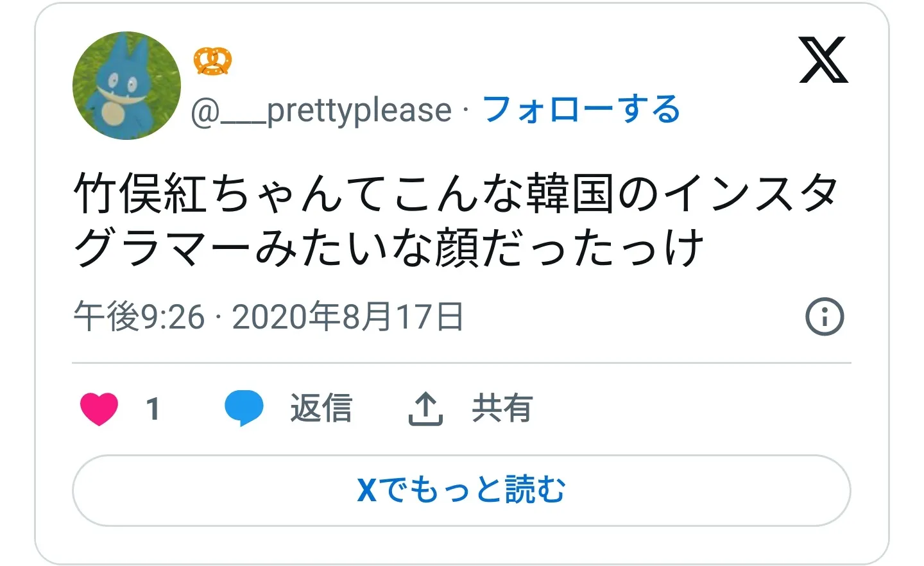Click the pretzel emoji display name

pyautogui.click(x=212, y=61)
